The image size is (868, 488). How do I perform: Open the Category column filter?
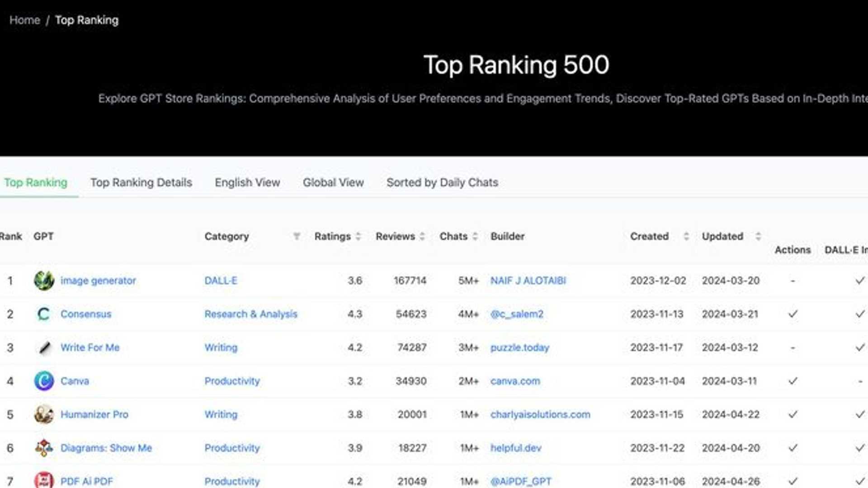(x=297, y=236)
